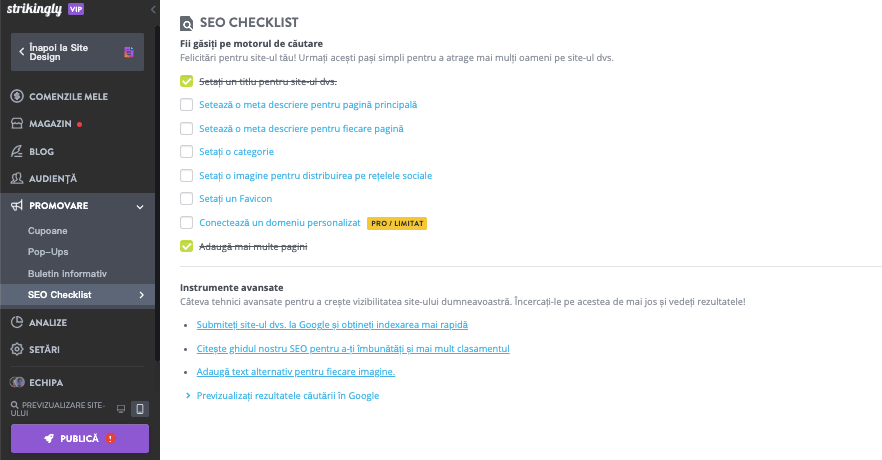Open the Magazin store icon
The width and height of the screenshot is (882, 460).
coord(17,124)
